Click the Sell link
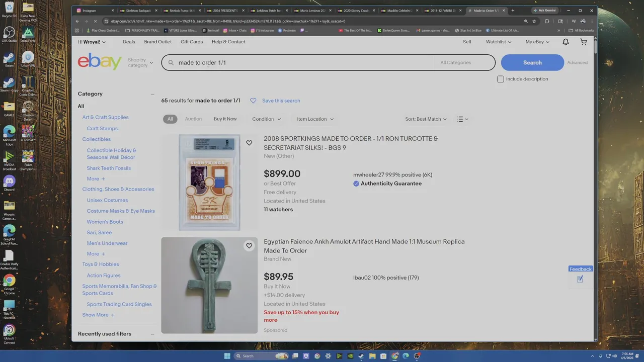 467,42
